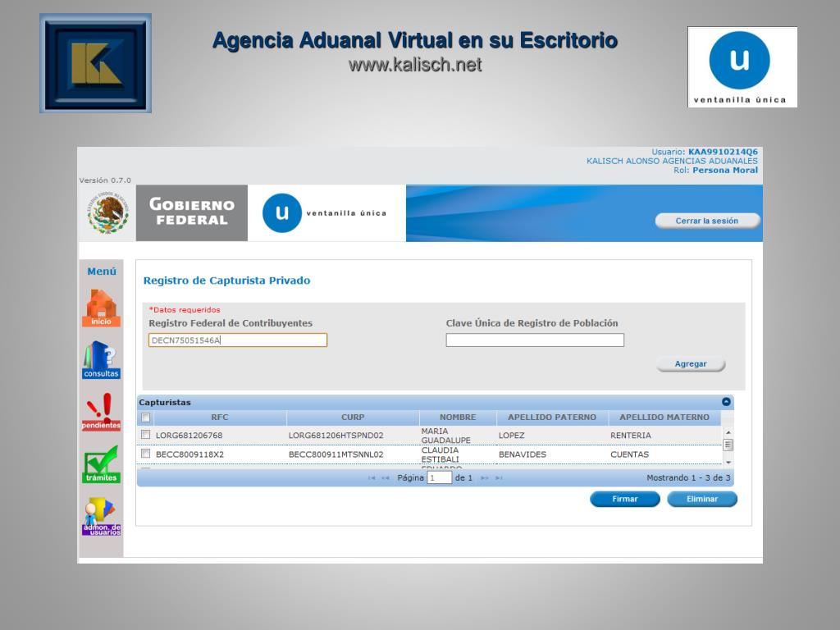Toggle select-all checkbox in table header
Image resolution: width=840 pixels, height=630 pixels.
coord(145,418)
